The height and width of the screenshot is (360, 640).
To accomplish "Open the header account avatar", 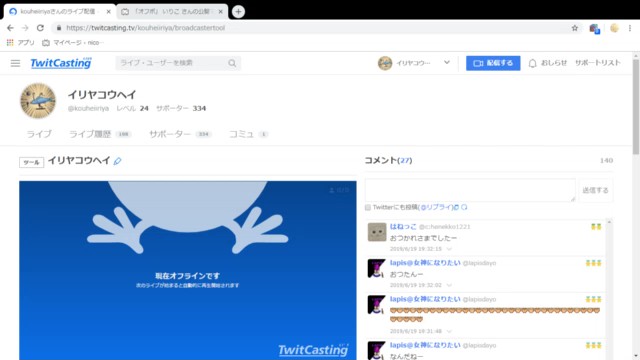I will 384,63.
